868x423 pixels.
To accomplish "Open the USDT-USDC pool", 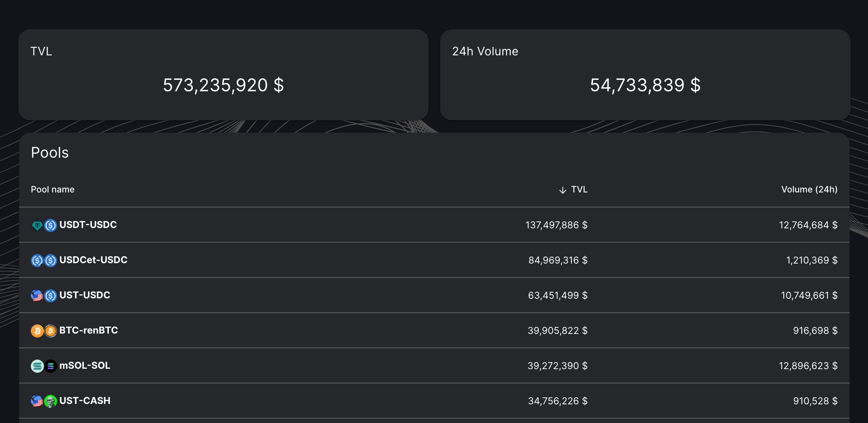I will pyautogui.click(x=88, y=225).
